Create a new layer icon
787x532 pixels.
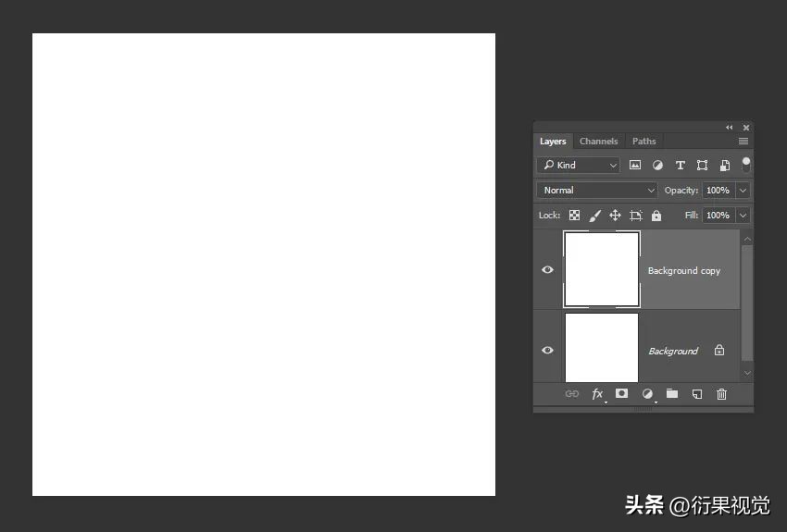[697, 393]
